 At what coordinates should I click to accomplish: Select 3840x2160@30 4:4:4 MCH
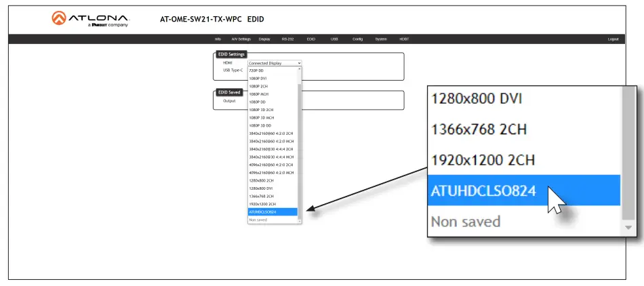[x=273, y=157]
